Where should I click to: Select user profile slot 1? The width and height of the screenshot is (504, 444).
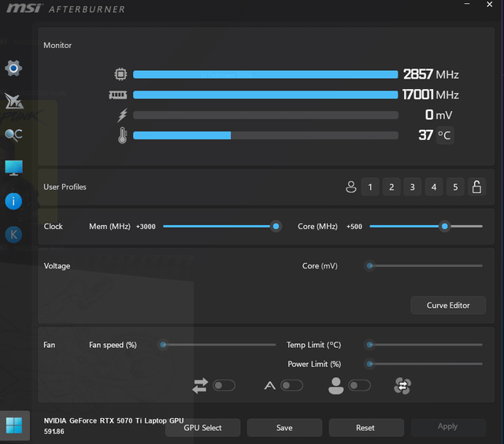click(x=370, y=187)
